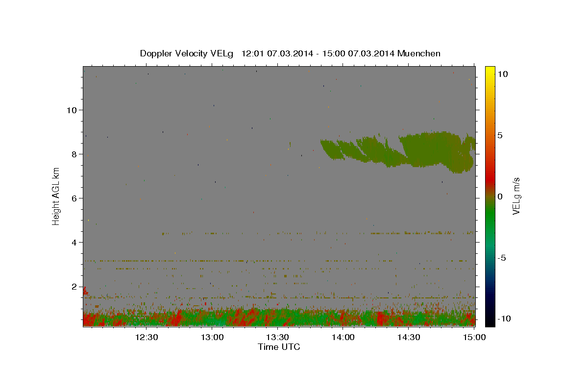Click the 13:00 time tick label
The width and height of the screenshot is (588, 392).
coord(212,337)
